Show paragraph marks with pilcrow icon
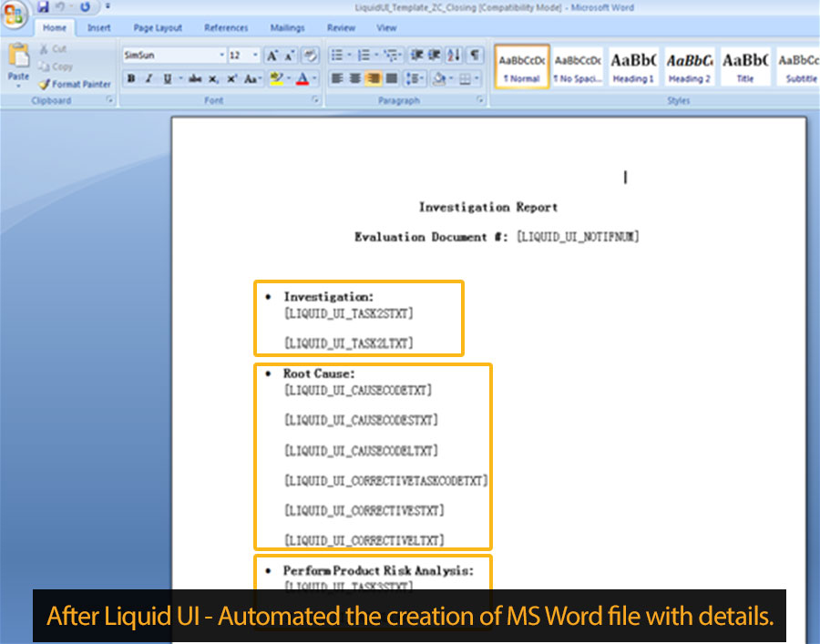The image size is (820, 644). 474,56
